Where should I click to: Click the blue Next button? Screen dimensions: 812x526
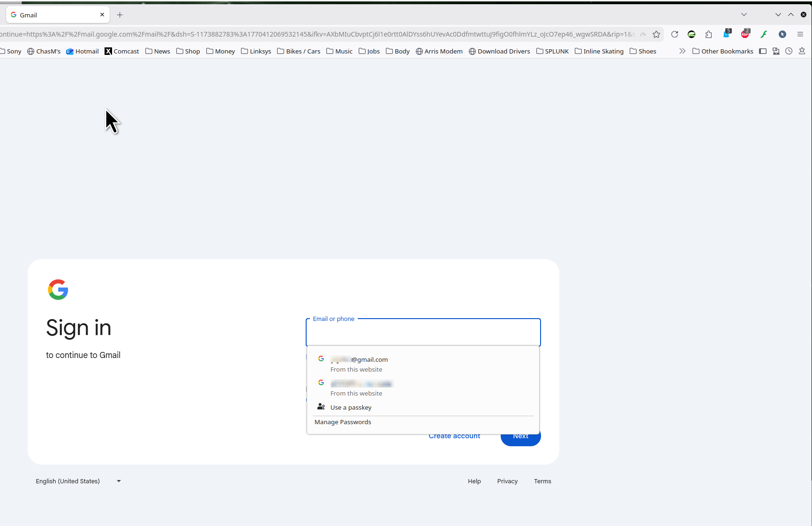tap(521, 437)
